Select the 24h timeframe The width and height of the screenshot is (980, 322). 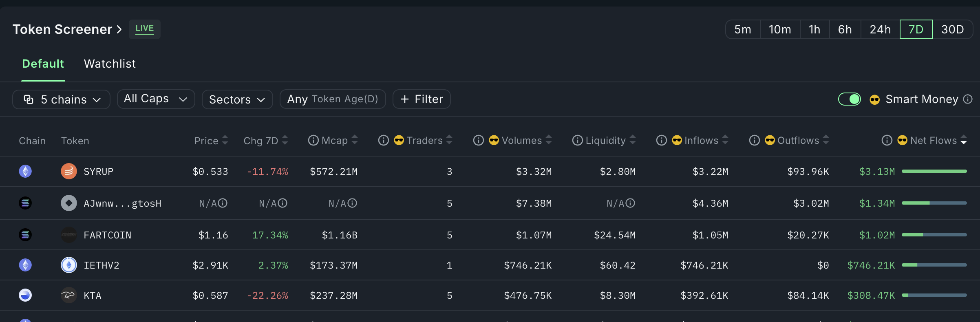[x=881, y=29]
